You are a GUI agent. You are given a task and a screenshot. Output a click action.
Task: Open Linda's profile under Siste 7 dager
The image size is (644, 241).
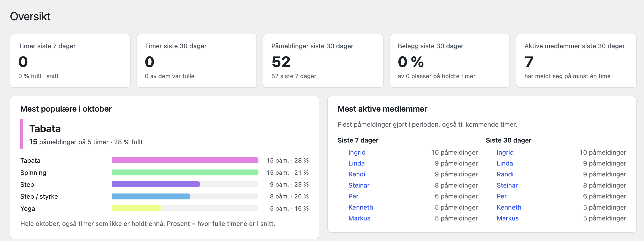(357, 163)
